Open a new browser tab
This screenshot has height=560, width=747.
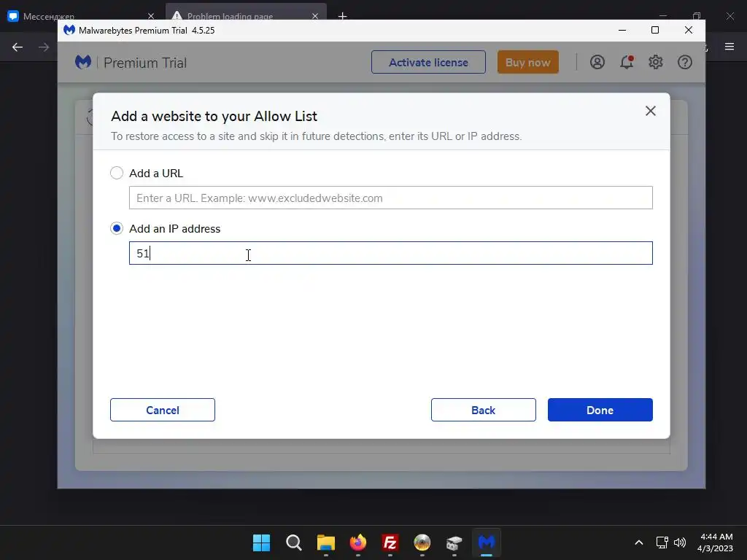click(x=343, y=16)
